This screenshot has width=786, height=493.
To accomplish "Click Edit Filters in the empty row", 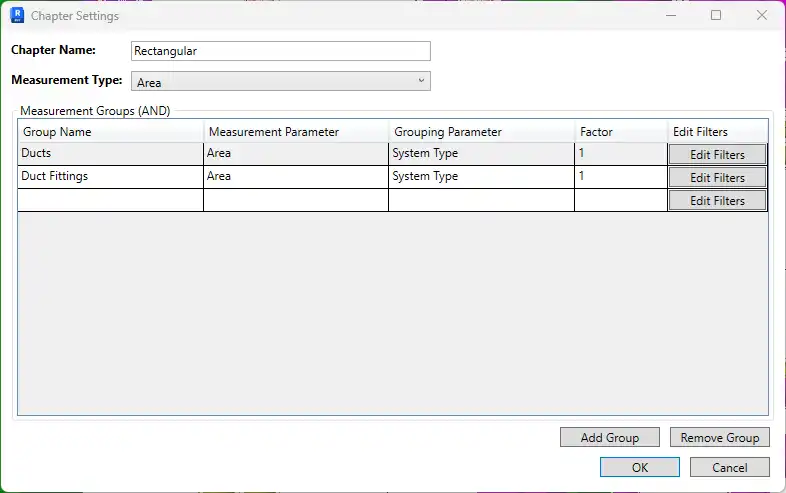I will click(x=717, y=201).
